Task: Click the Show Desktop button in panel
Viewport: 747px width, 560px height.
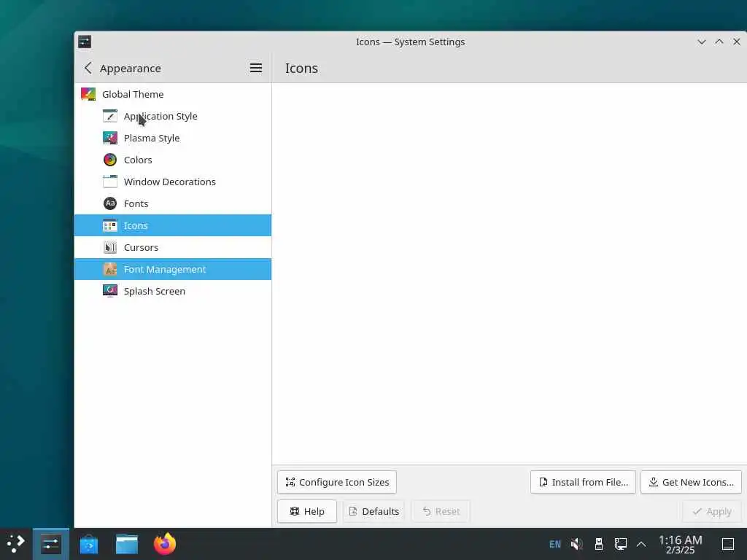Action: coord(728,544)
